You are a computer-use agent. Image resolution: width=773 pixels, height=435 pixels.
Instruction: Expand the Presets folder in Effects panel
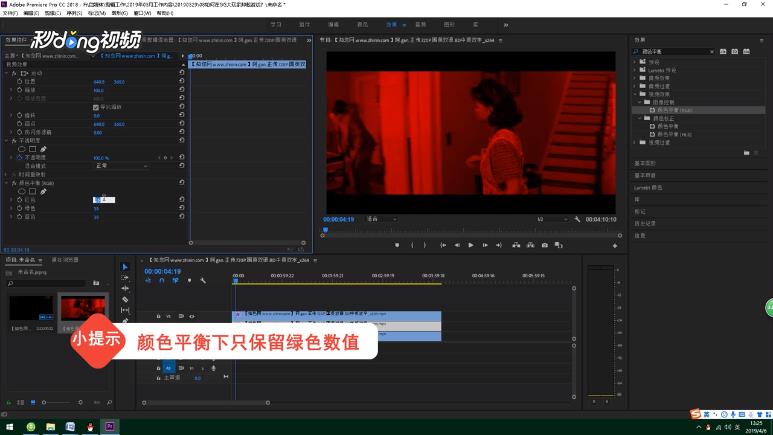pos(635,62)
